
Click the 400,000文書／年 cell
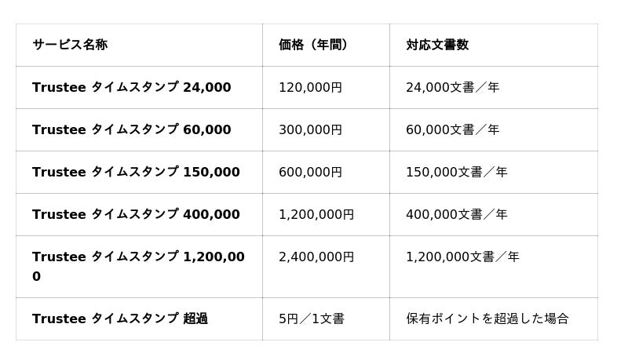click(x=456, y=214)
